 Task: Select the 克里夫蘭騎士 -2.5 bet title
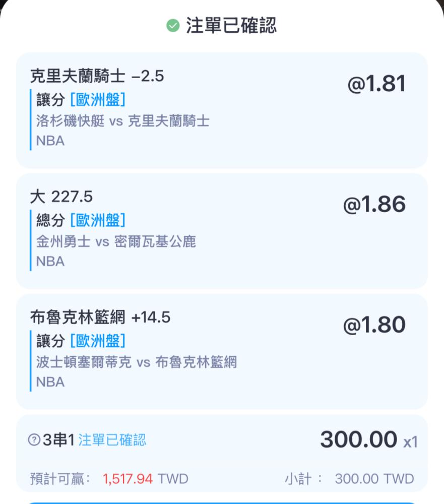click(97, 76)
